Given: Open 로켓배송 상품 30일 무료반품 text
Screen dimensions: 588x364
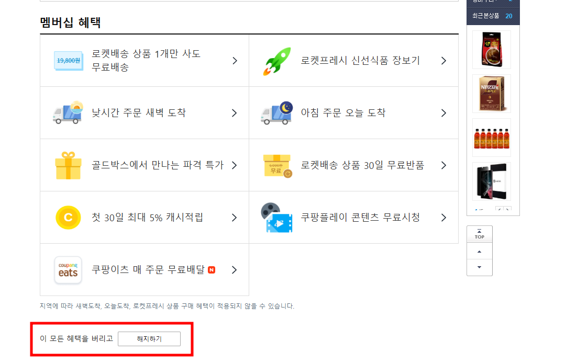Looking at the screenshot, I should tap(362, 165).
